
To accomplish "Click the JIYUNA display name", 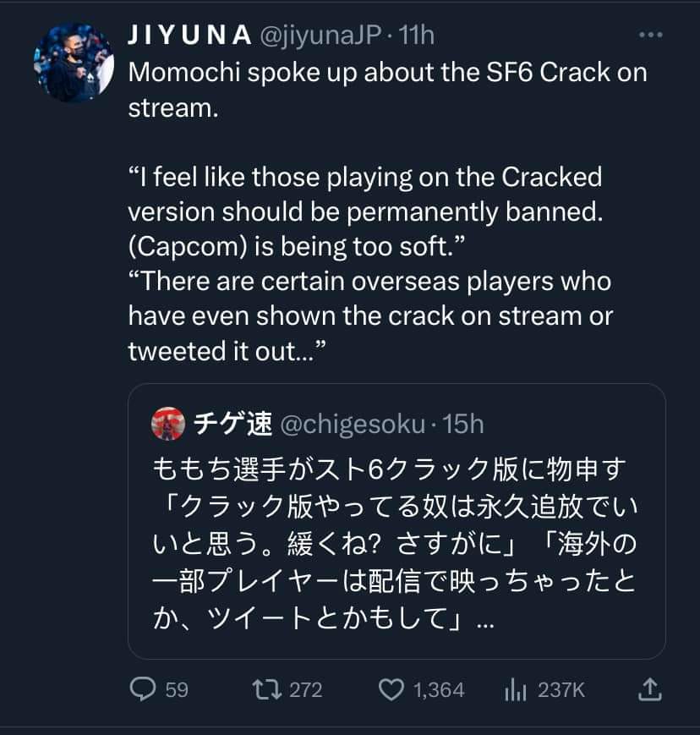I will tap(189, 36).
